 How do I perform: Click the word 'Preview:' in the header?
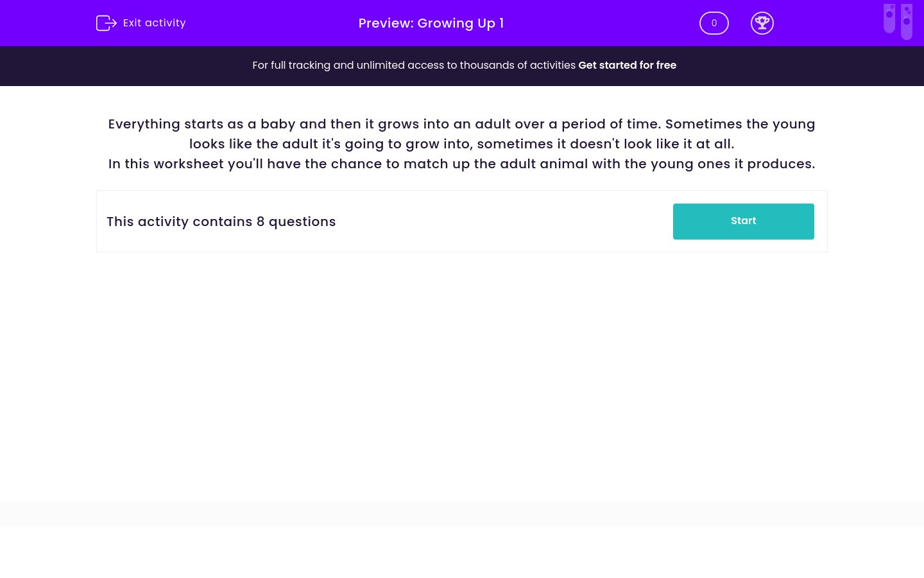tap(386, 23)
